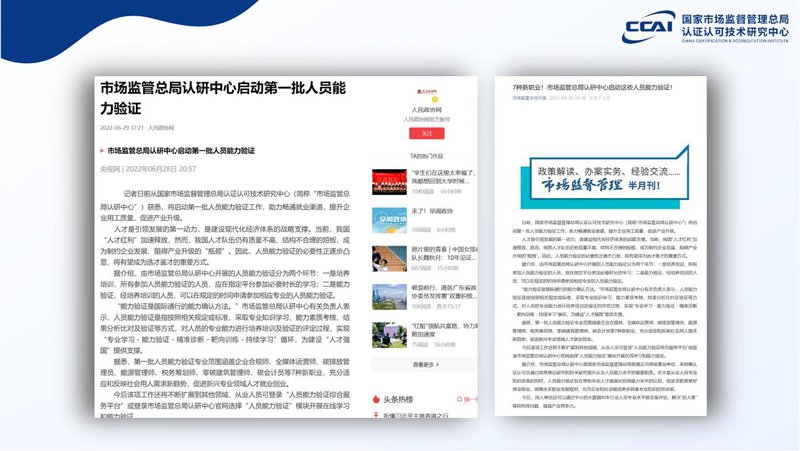Click the red-arrow bulleted subheadline
This screenshot has height=451, width=800.
tap(178, 151)
